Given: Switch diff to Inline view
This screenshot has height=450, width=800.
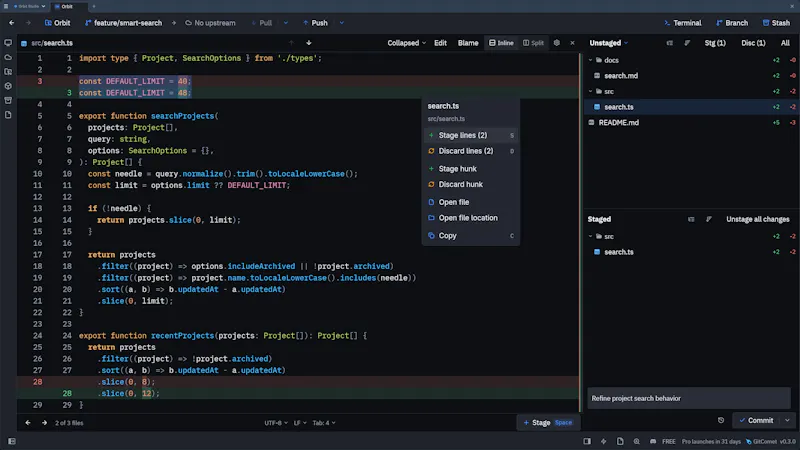Looking at the screenshot, I should [x=501, y=43].
